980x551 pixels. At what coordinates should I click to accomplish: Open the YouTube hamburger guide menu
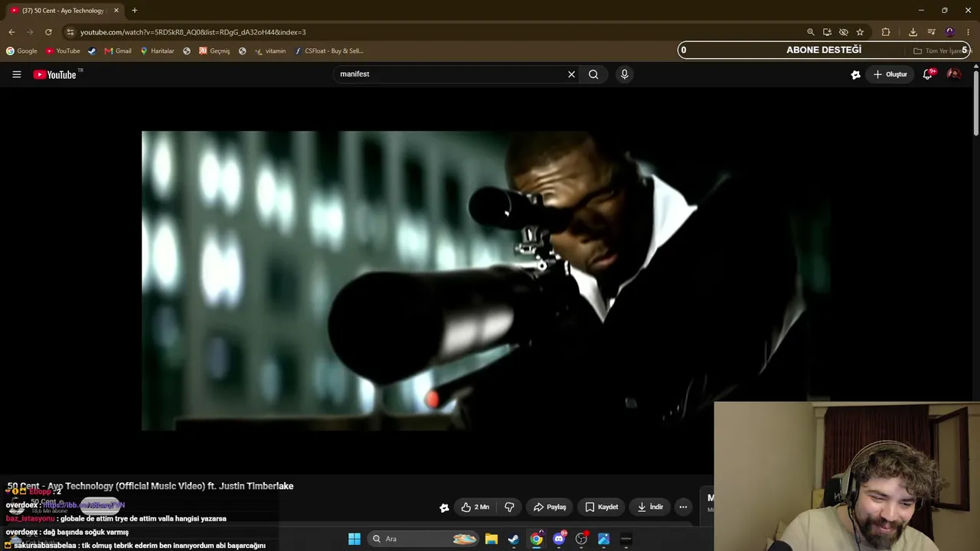(x=16, y=74)
